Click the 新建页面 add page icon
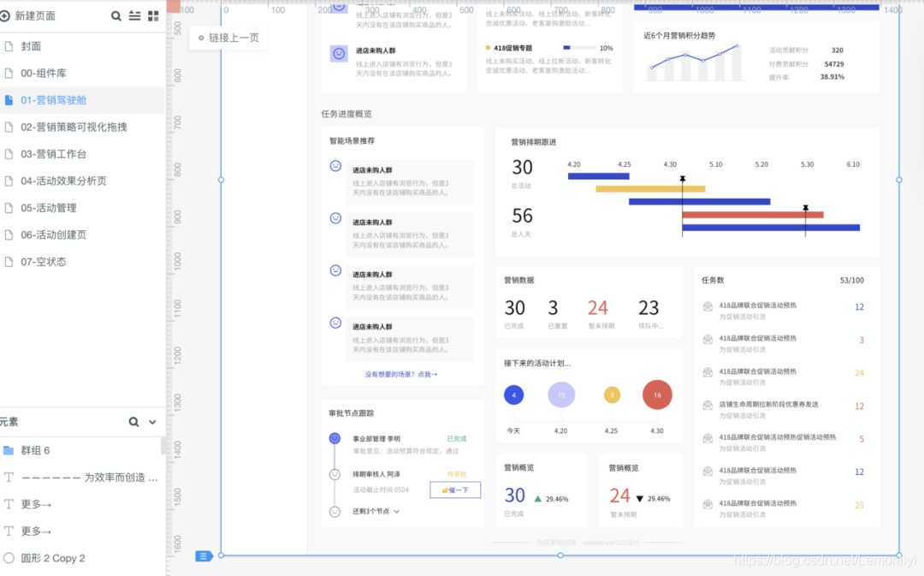924x576 pixels. 5,16
